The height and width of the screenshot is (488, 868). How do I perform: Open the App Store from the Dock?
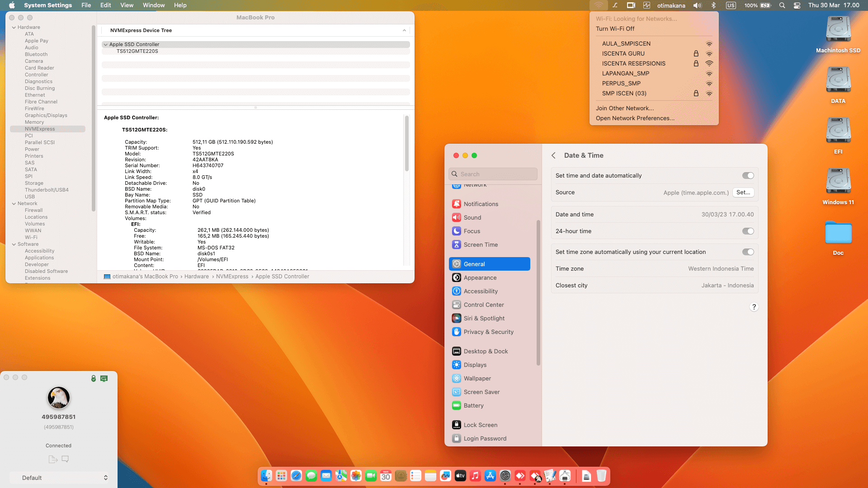click(x=490, y=476)
